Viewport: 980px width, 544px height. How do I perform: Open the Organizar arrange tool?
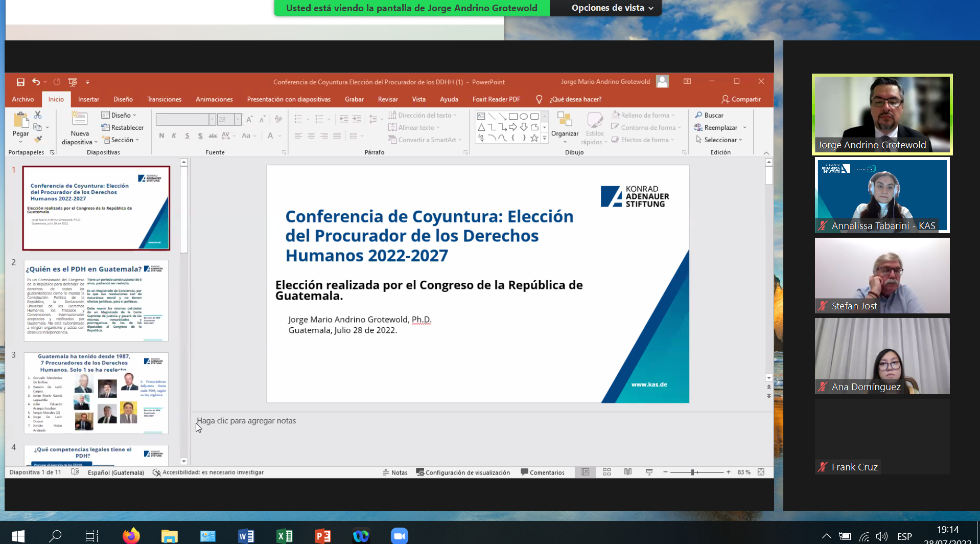tap(565, 124)
